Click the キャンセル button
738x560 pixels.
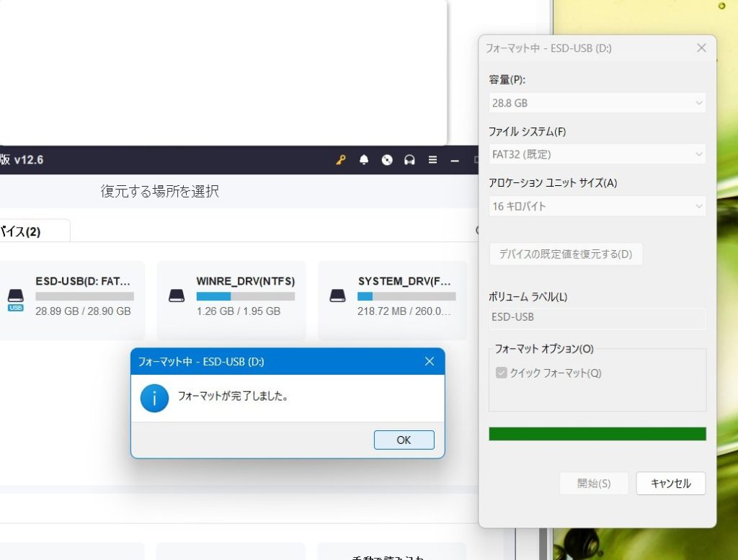pyautogui.click(x=670, y=484)
